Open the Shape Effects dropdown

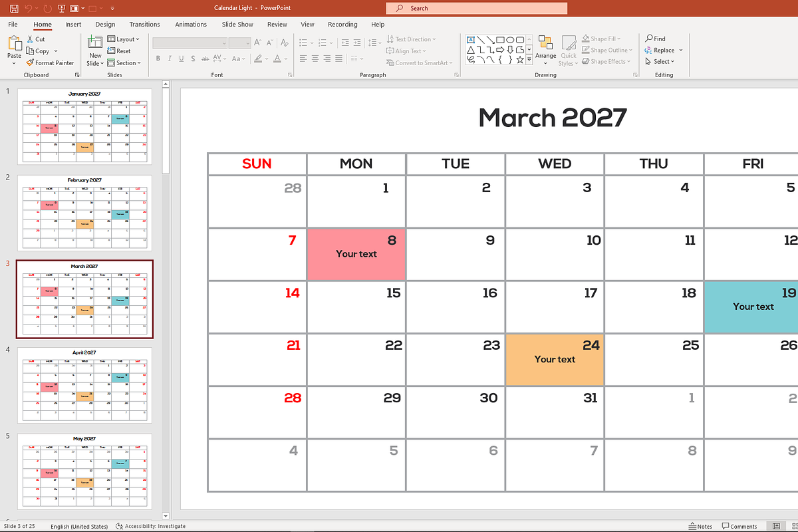click(605, 61)
